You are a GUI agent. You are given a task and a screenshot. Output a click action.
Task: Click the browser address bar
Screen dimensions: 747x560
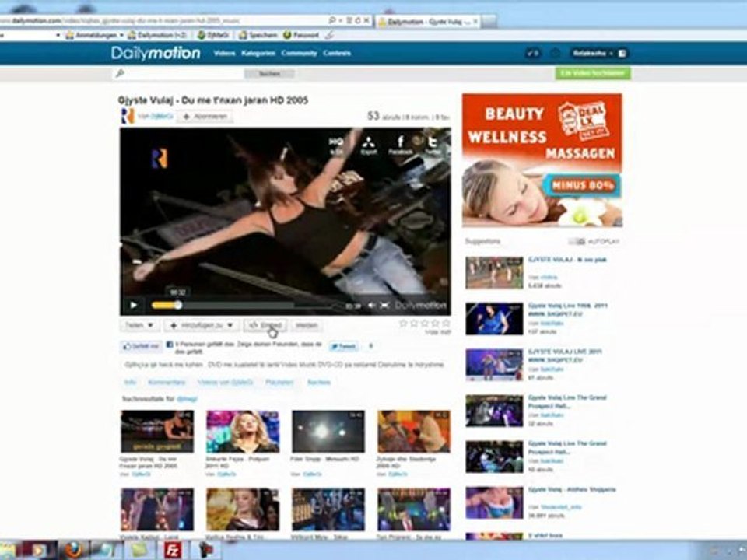point(162,20)
